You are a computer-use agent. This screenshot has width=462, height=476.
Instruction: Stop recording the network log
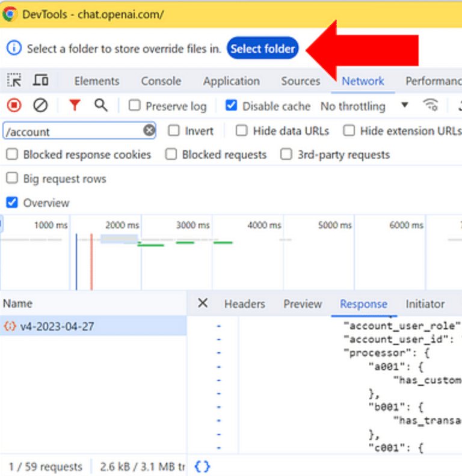[x=14, y=106]
